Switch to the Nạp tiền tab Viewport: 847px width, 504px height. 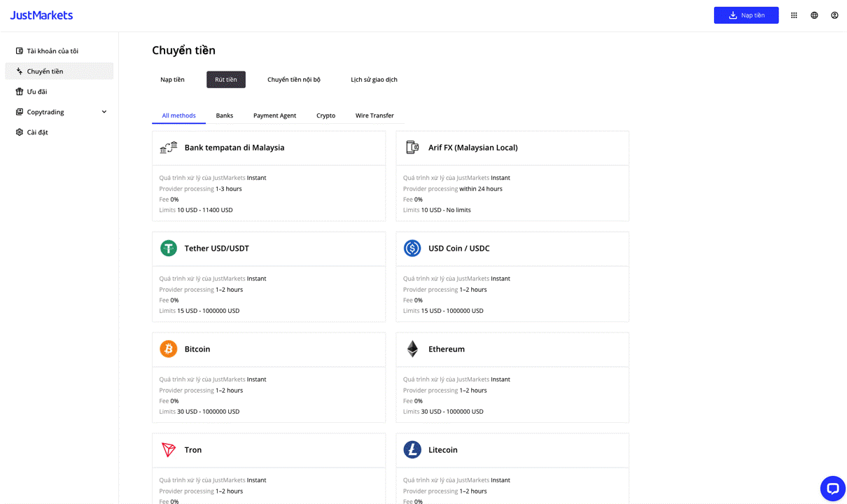pyautogui.click(x=172, y=80)
